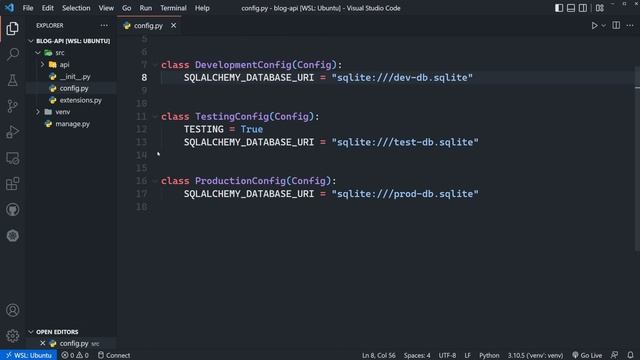Open the Selection menu

click(76, 8)
